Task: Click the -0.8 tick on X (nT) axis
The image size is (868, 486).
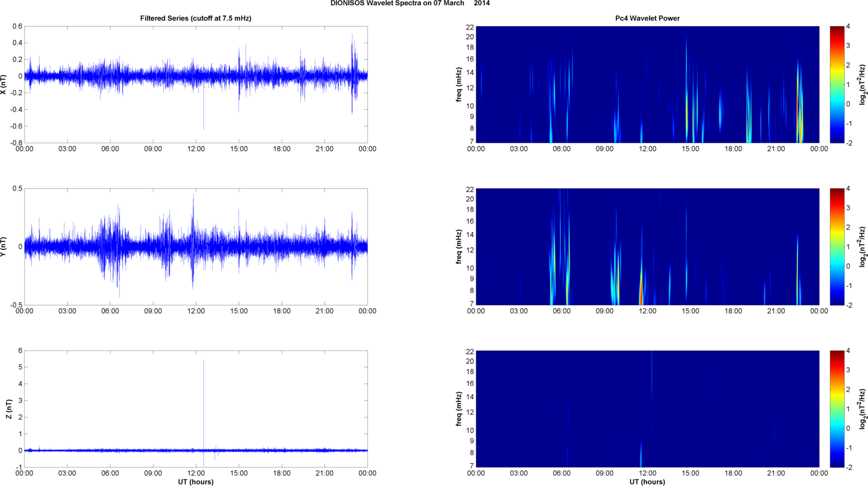Action: pyautogui.click(x=16, y=143)
